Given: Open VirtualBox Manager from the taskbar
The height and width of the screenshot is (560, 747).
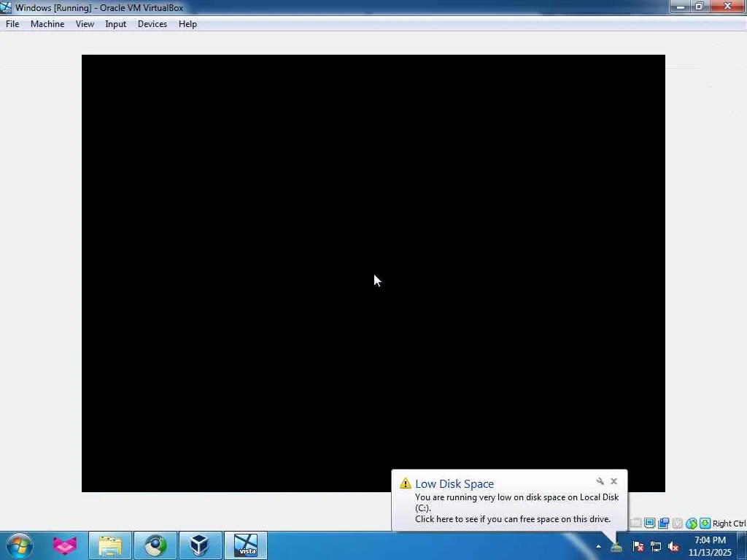Looking at the screenshot, I should [x=201, y=545].
